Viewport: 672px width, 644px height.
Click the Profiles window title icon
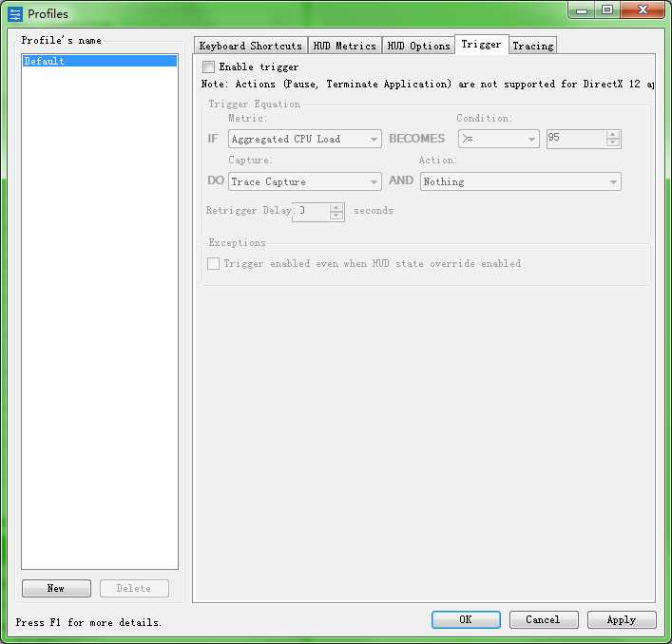tap(15, 13)
